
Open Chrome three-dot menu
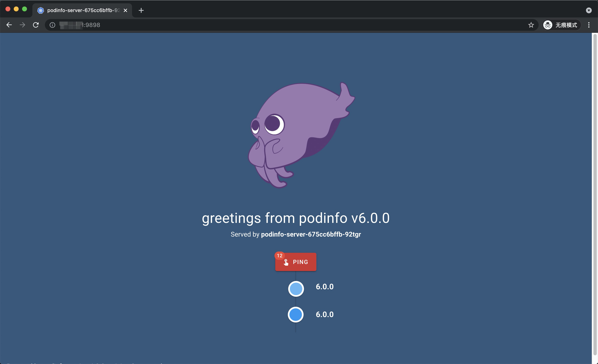point(589,25)
